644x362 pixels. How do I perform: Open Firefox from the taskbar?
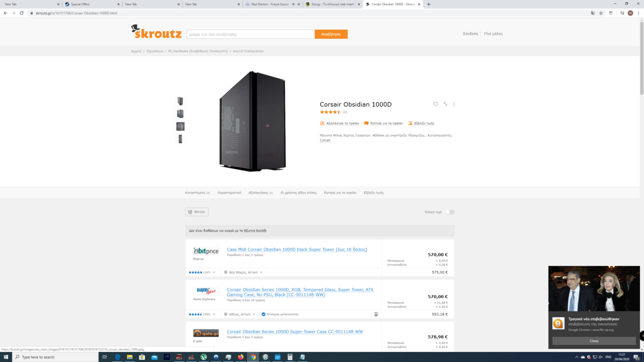click(240, 357)
